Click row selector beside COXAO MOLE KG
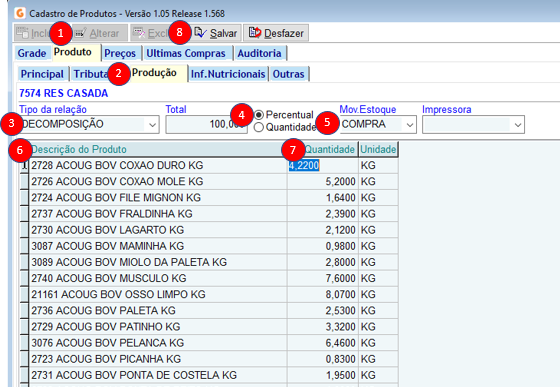This screenshot has width=560, height=387. click(24, 181)
